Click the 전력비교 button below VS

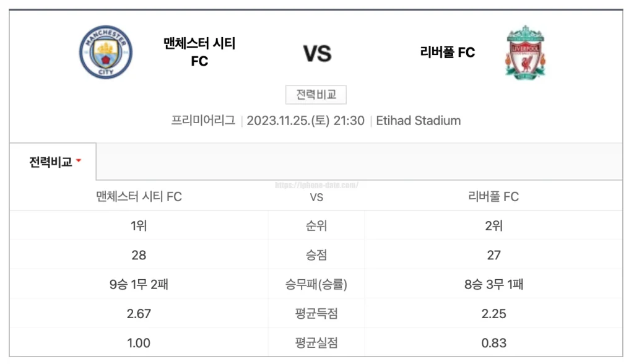316,94
